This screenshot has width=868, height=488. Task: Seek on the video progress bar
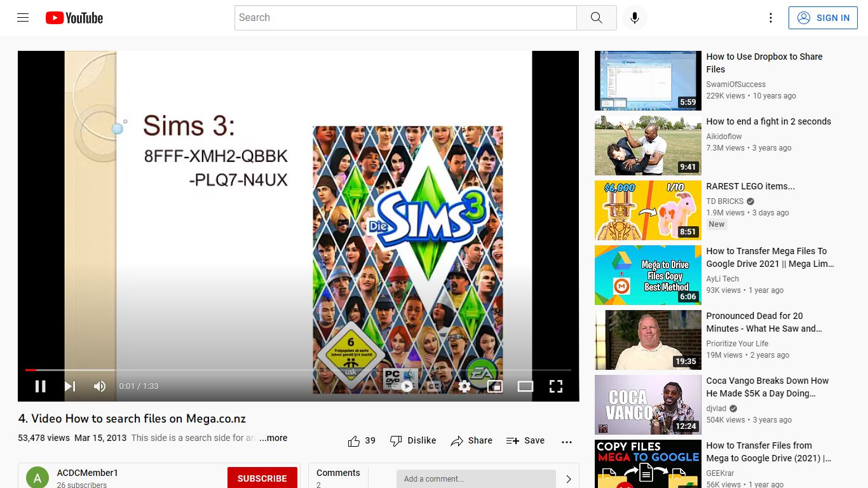(x=298, y=370)
